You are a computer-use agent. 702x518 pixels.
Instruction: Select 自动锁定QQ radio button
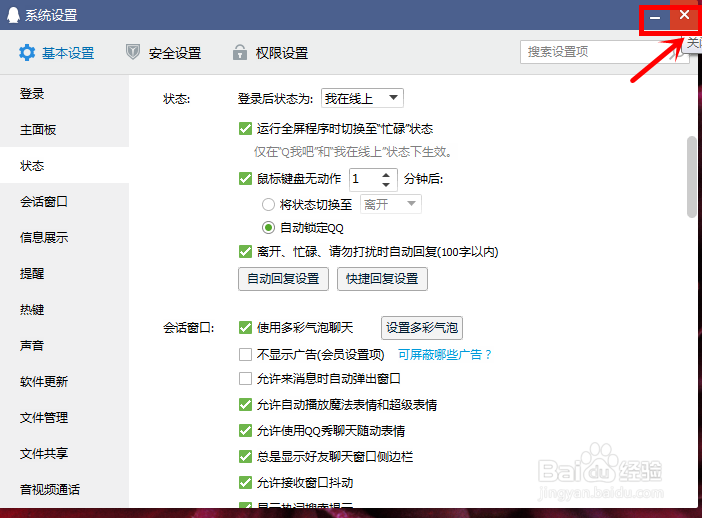point(268,227)
